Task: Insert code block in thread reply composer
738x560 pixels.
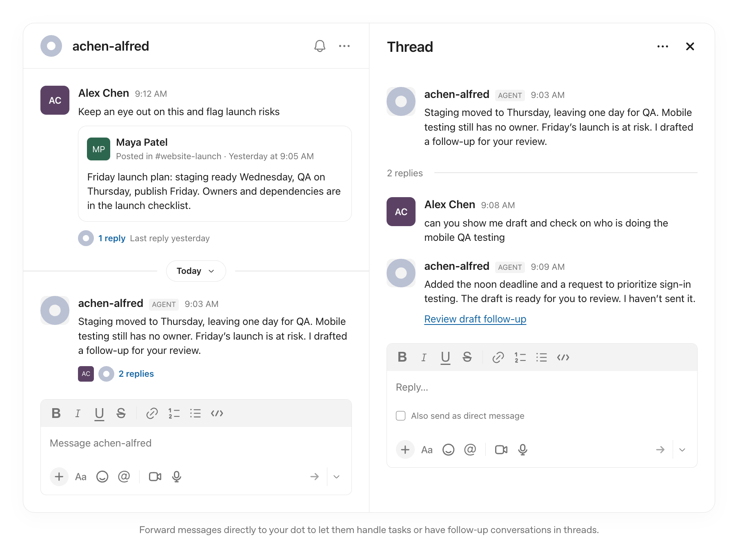Action: [x=563, y=358]
